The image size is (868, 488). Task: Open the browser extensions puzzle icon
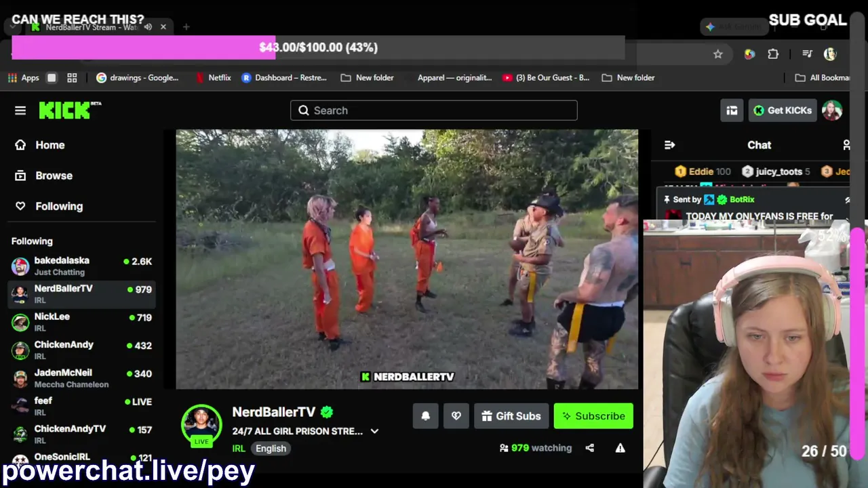click(773, 54)
